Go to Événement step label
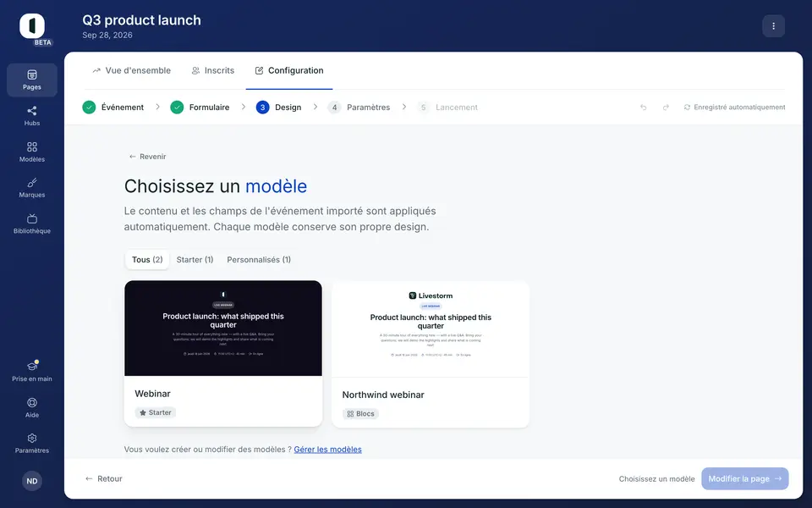The height and width of the screenshot is (508, 812). [x=123, y=108]
